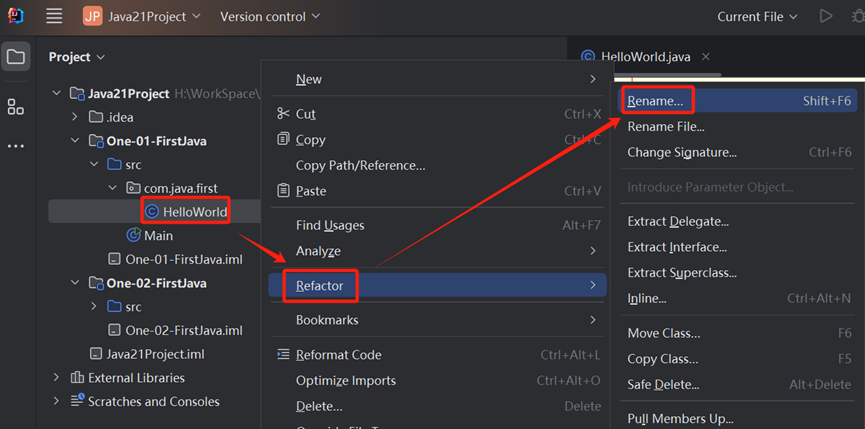
Task: Click the HelloWorld class icon in tree
Action: pos(152,211)
